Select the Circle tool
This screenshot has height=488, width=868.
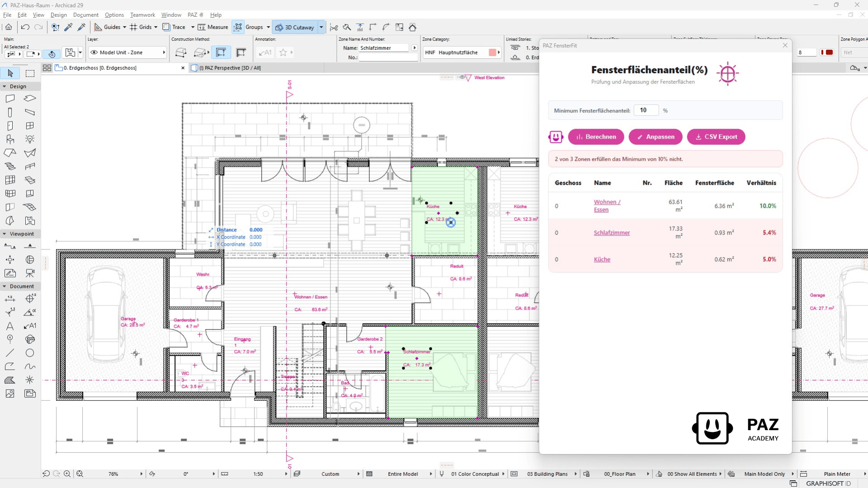pyautogui.click(x=30, y=353)
